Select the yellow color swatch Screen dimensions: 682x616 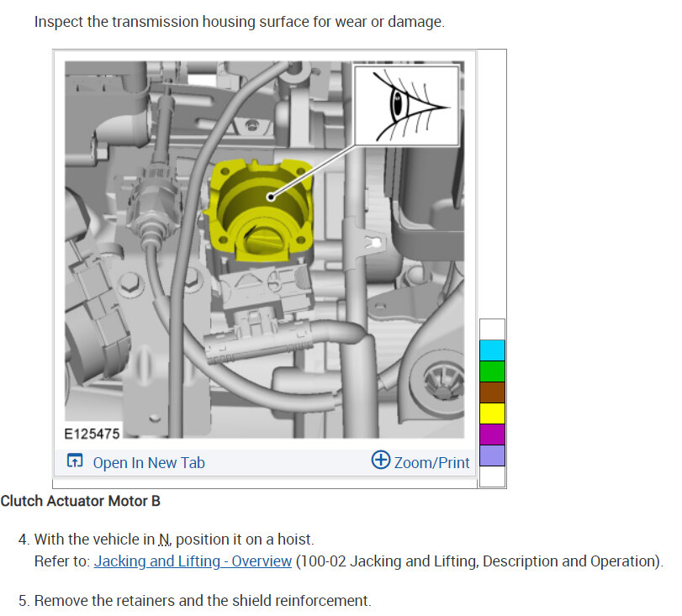point(492,413)
